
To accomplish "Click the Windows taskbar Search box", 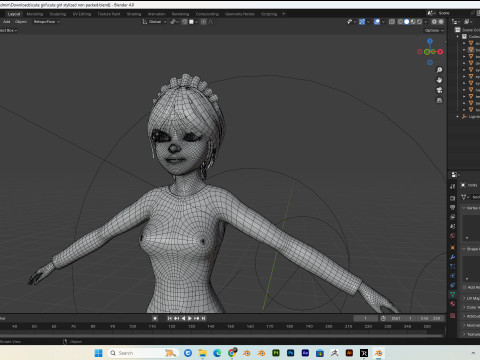I will [x=143, y=353].
